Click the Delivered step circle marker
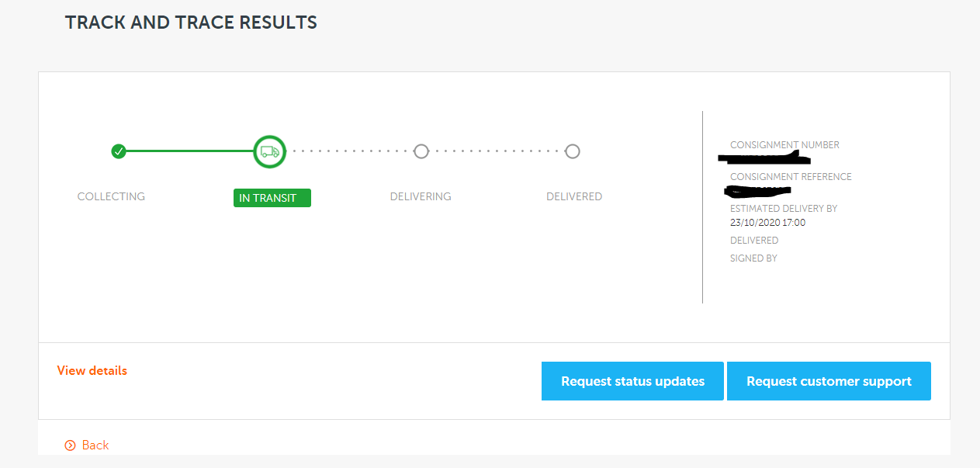Viewport: 980px width, 468px height. pyautogui.click(x=573, y=151)
